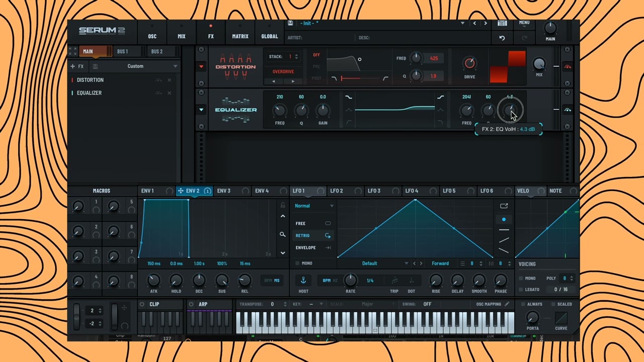The width and height of the screenshot is (644, 362).
Task: Click the TRANSPOSE value field
Action: click(x=272, y=304)
